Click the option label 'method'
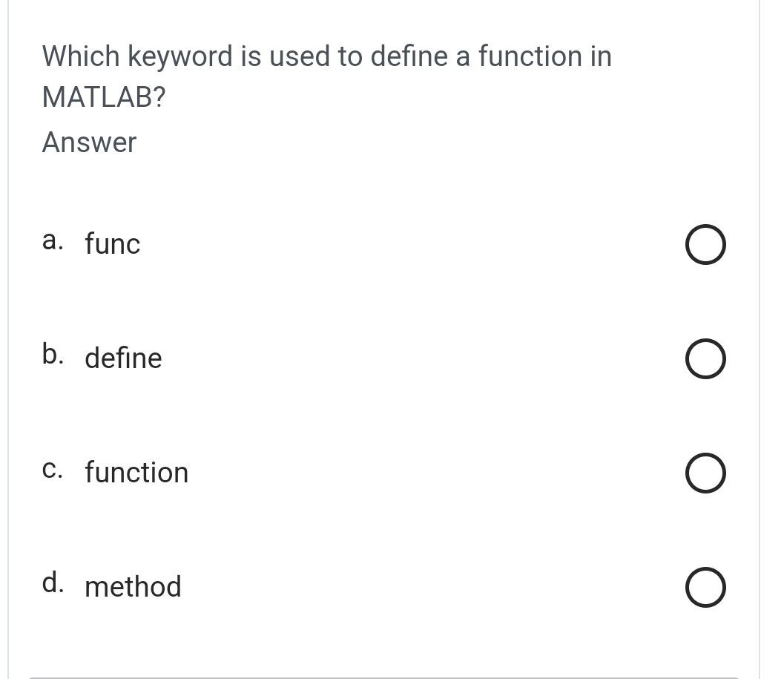Image resolution: width=784 pixels, height=679 pixels. point(133,587)
